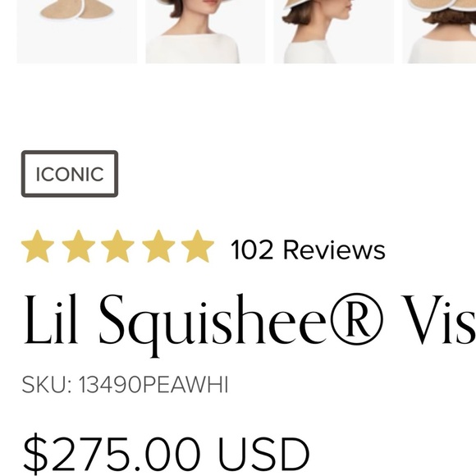Screen dimensions: 476x476
Task: Click the word Lil in title
Action: click(50, 319)
